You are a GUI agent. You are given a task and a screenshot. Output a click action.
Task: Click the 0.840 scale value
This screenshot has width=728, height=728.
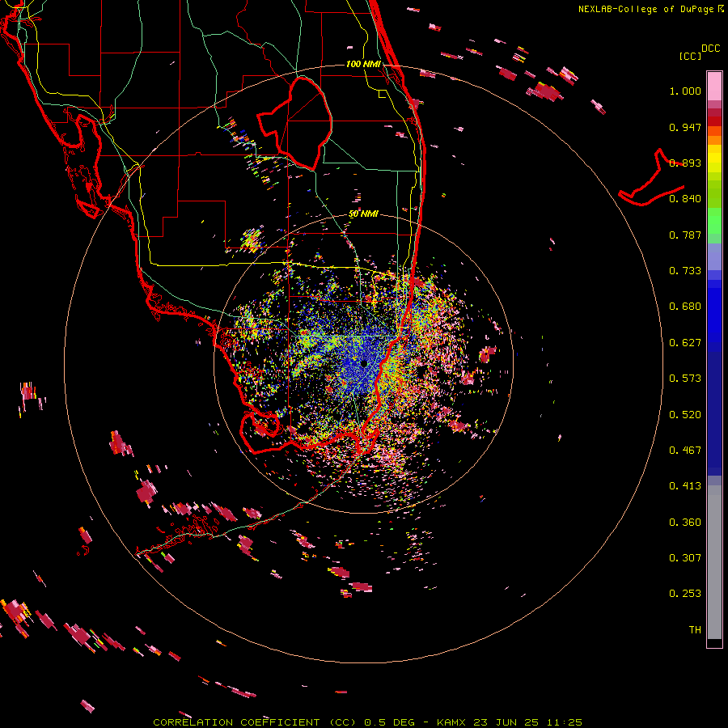click(x=685, y=199)
